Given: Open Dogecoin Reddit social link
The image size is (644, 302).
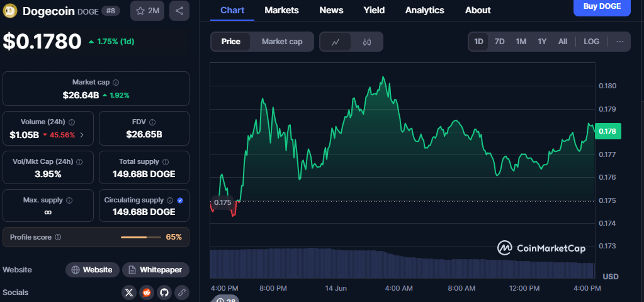Looking at the screenshot, I should coord(147,293).
